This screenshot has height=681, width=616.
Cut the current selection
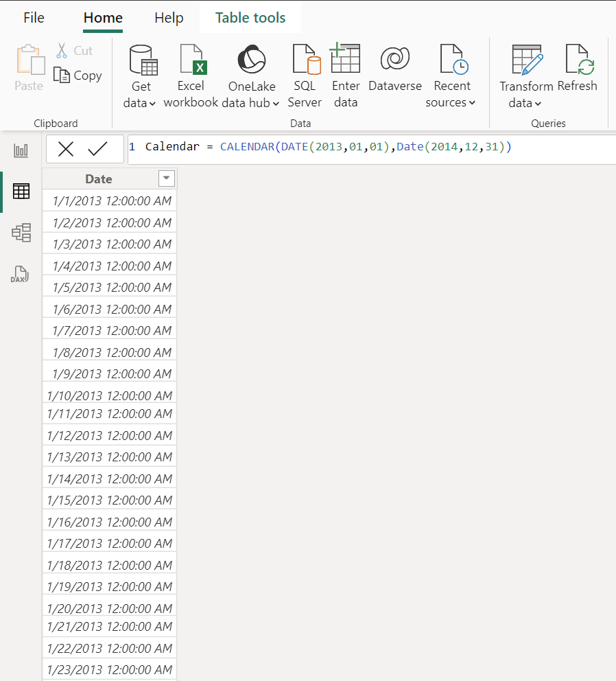(x=74, y=51)
